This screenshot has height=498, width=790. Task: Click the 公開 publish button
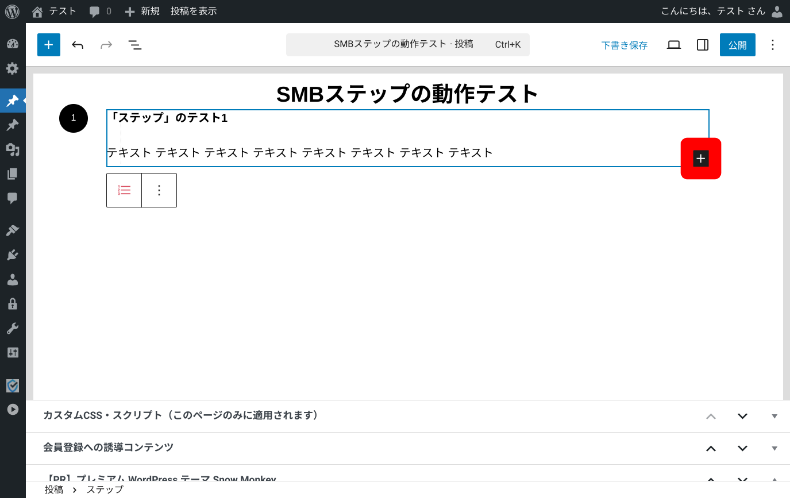(737, 45)
